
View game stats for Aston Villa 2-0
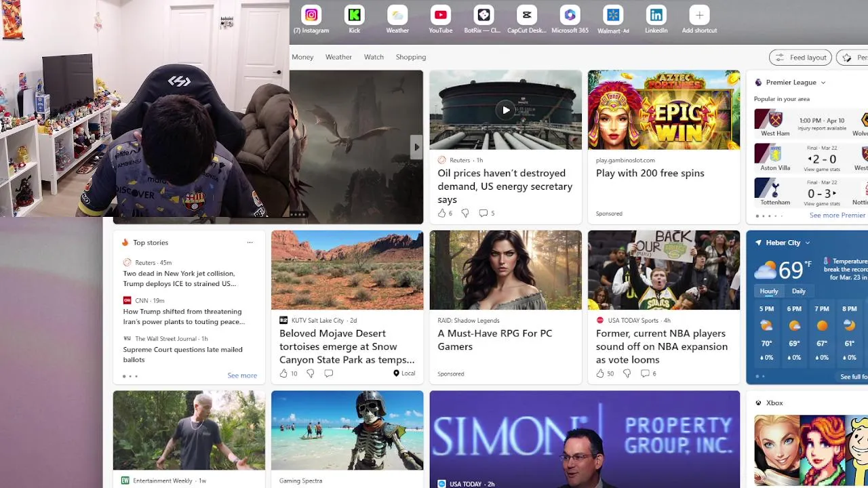(822, 169)
